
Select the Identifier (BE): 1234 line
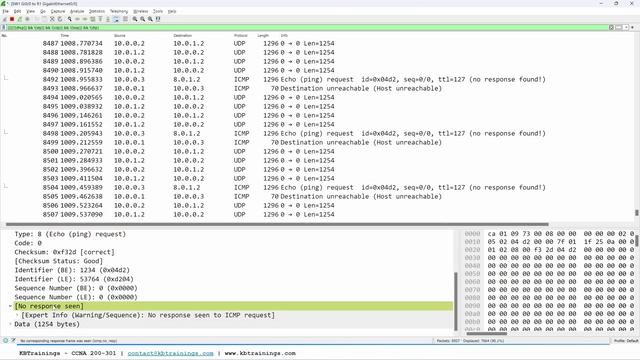72,270
